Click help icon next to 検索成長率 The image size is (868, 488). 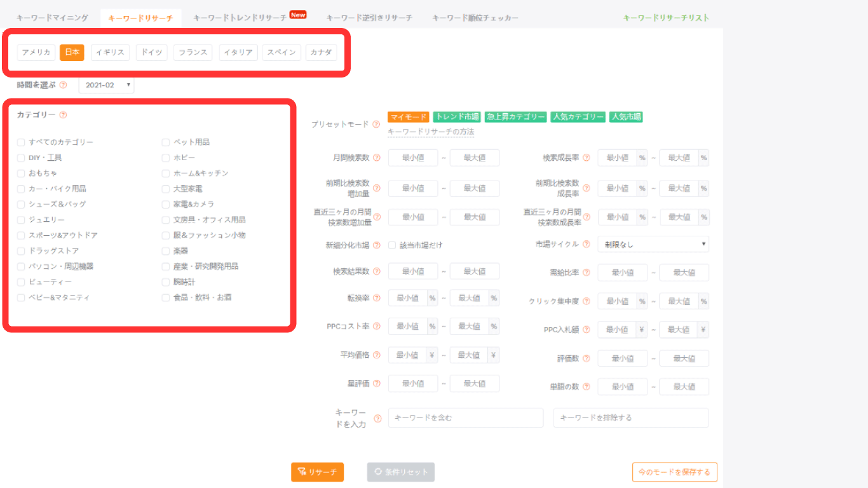[587, 158]
